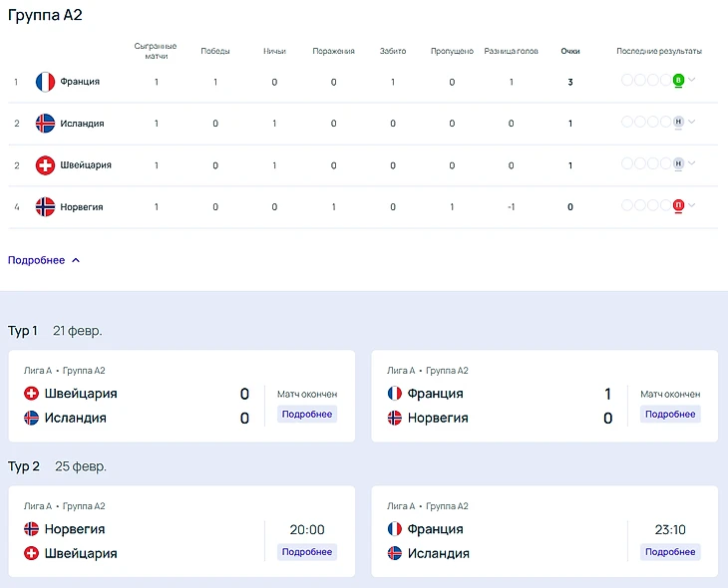Click the draw badge in Iceland's row

[678, 122]
